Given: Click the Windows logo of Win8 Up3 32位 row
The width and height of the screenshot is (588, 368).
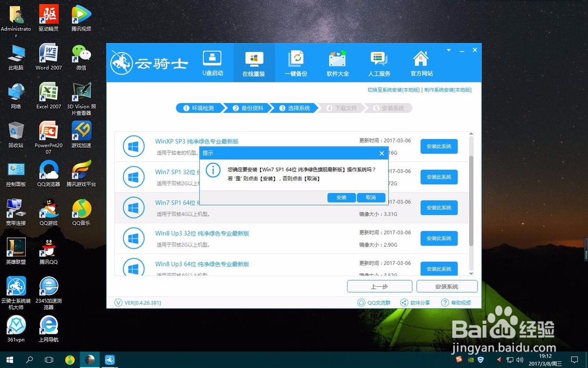Looking at the screenshot, I should click(133, 238).
